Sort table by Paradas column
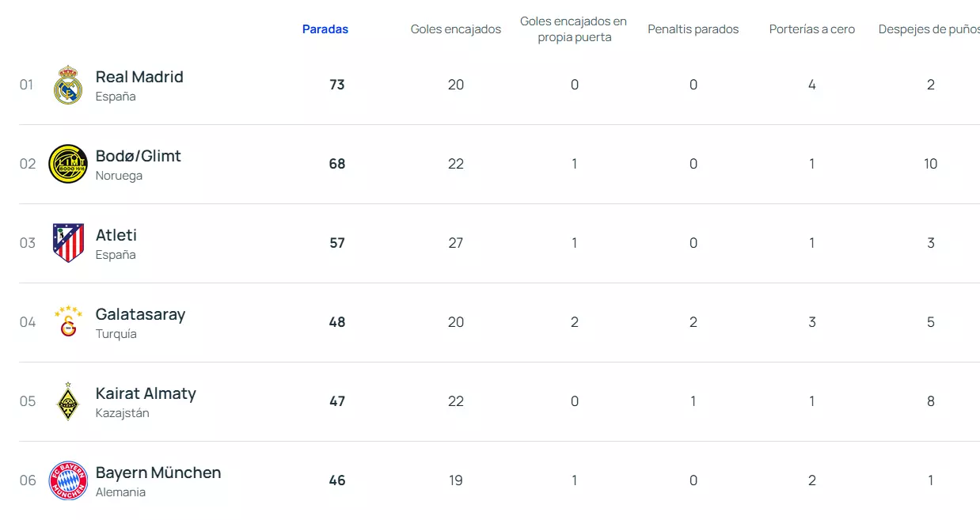Screen dimensions: 980x520 325,29
